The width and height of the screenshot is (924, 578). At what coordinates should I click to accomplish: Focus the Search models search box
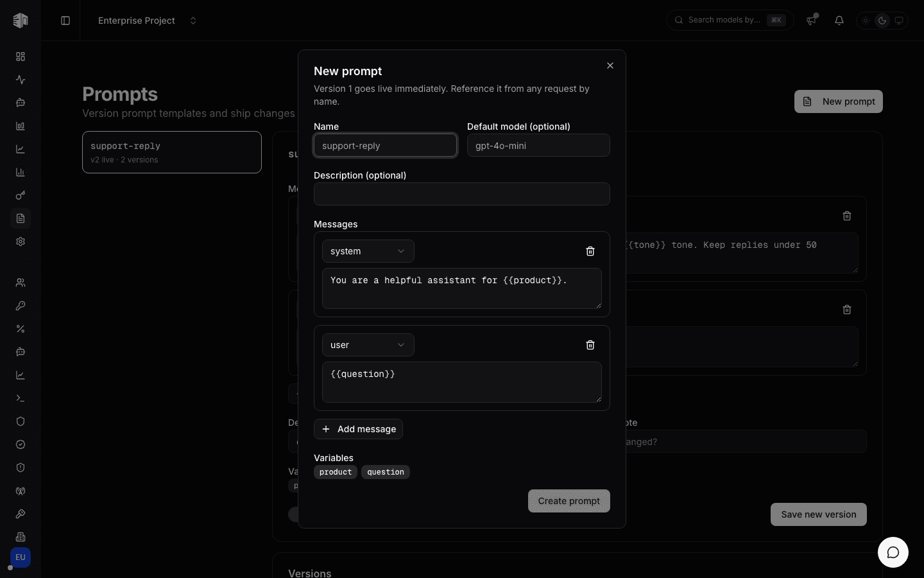(x=730, y=20)
